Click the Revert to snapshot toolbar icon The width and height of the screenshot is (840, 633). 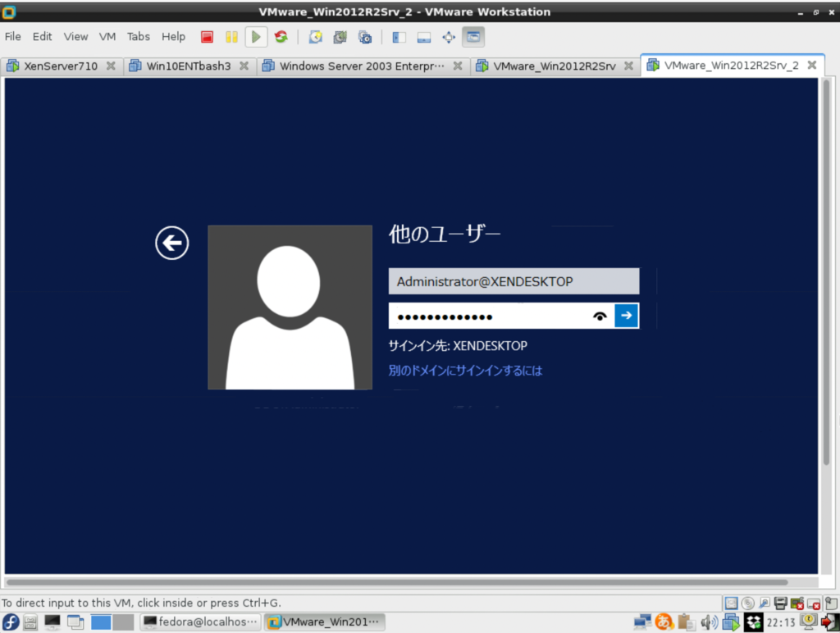[x=340, y=37]
